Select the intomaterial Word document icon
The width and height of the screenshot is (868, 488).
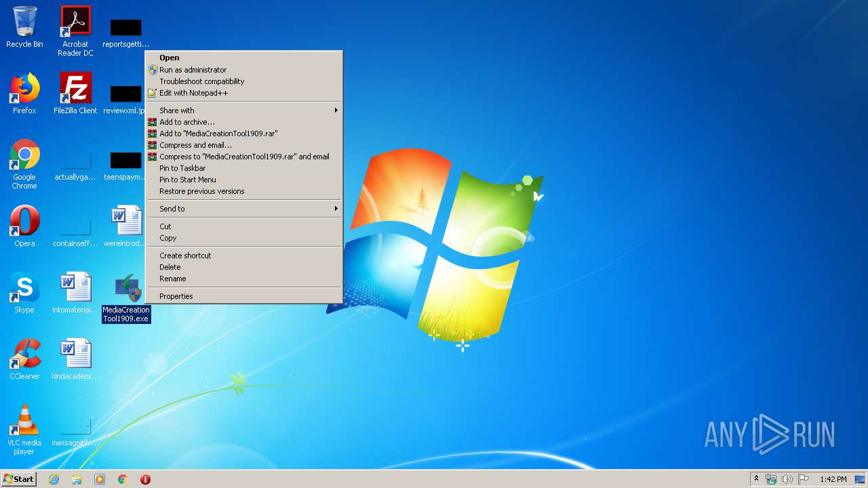point(75,293)
